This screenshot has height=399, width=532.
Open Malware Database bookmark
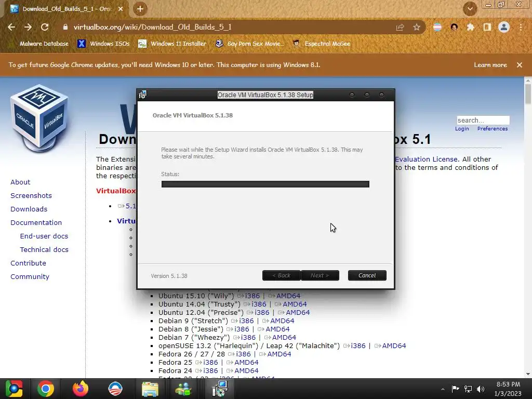click(44, 44)
